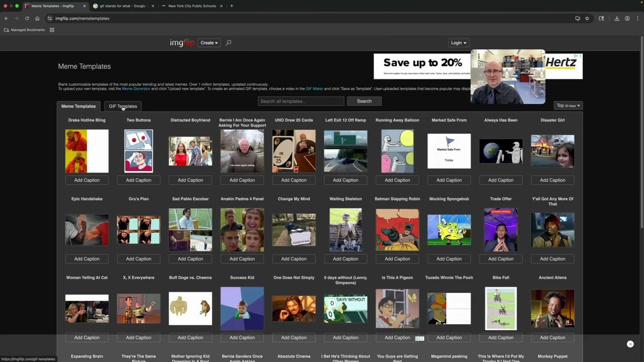The height and width of the screenshot is (362, 644).
Task: Click the browser address bar
Action: coord(312,18)
